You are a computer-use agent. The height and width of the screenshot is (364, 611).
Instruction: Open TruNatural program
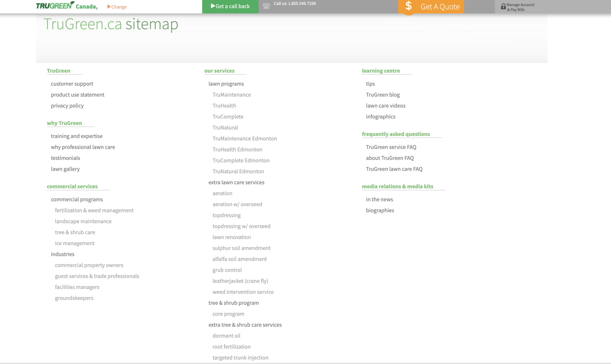[x=225, y=128]
